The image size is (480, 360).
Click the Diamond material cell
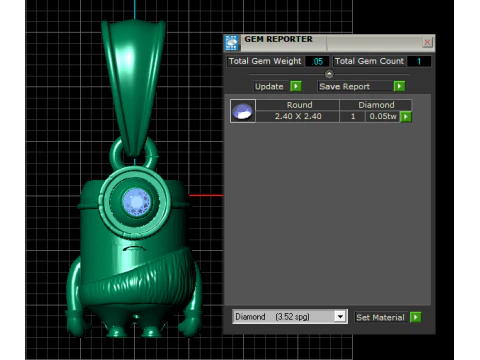[376, 105]
